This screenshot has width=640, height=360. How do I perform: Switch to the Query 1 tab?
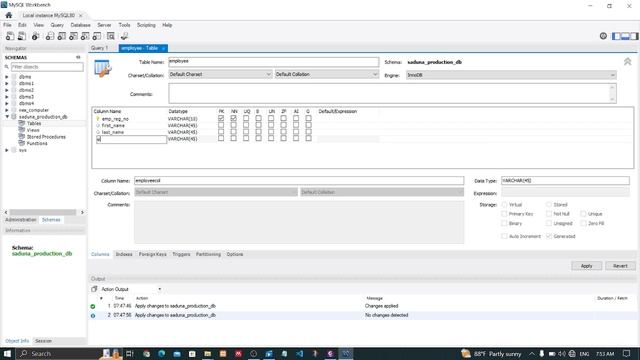point(100,48)
